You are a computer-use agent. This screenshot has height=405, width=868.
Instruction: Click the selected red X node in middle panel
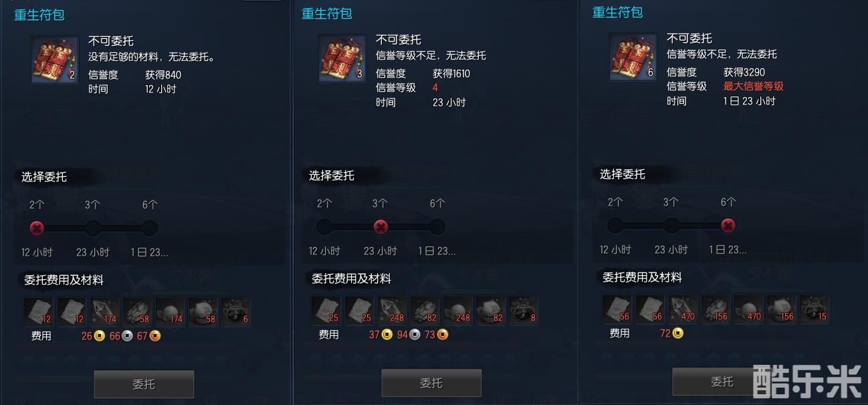pos(381,227)
